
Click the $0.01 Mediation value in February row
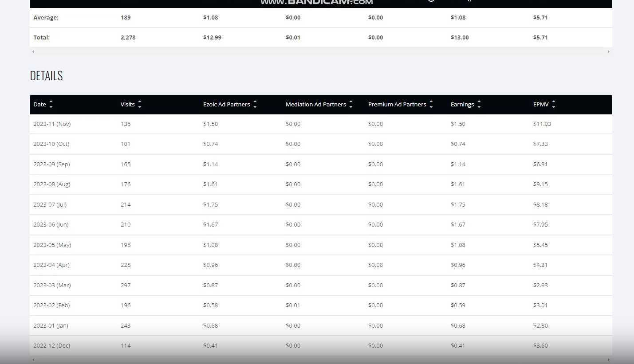point(293,305)
